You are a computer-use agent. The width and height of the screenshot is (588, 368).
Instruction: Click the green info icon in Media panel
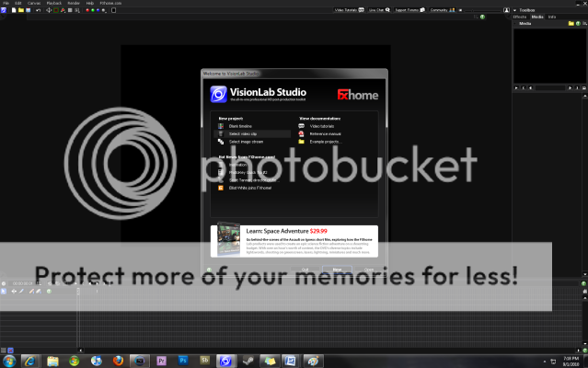click(x=578, y=24)
